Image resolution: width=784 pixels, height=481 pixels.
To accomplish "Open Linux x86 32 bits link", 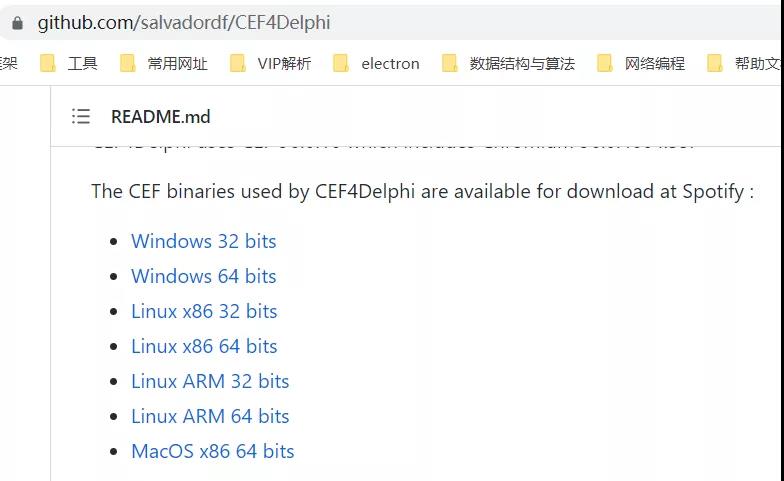I will tap(204, 312).
